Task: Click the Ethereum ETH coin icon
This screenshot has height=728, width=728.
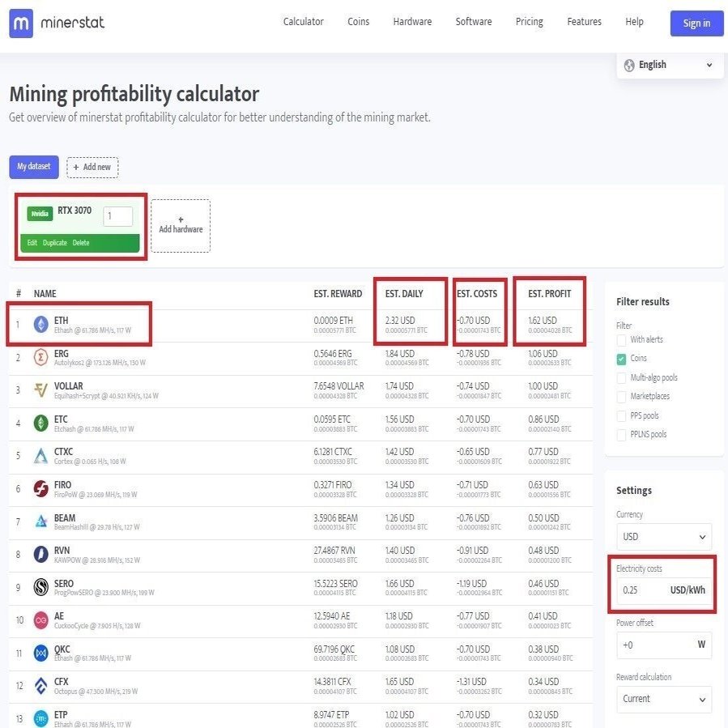Action: (x=41, y=325)
